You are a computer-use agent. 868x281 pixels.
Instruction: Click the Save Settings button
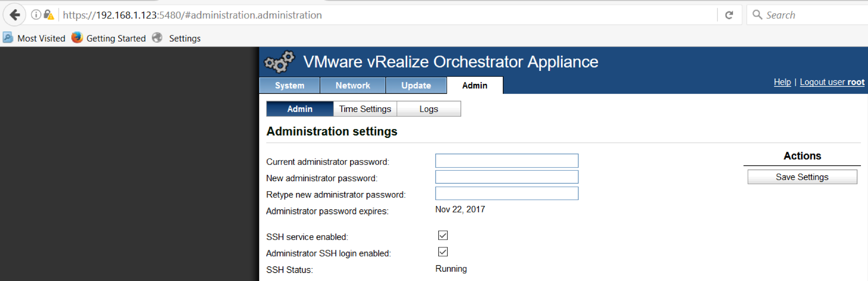[x=802, y=177]
